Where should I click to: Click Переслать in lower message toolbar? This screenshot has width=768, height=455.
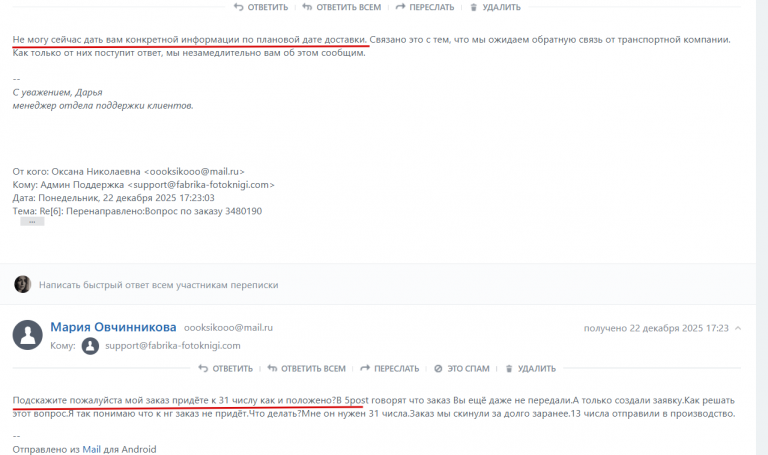tap(389, 369)
